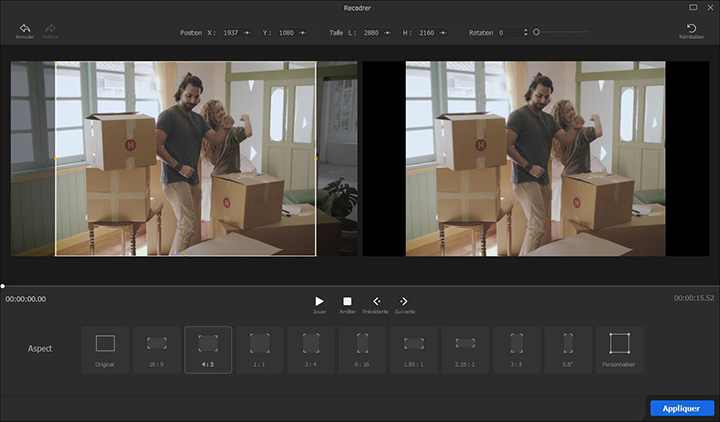Image resolution: width=720 pixels, height=422 pixels.
Task: Click the start of the playback timeline
Action: [3, 286]
